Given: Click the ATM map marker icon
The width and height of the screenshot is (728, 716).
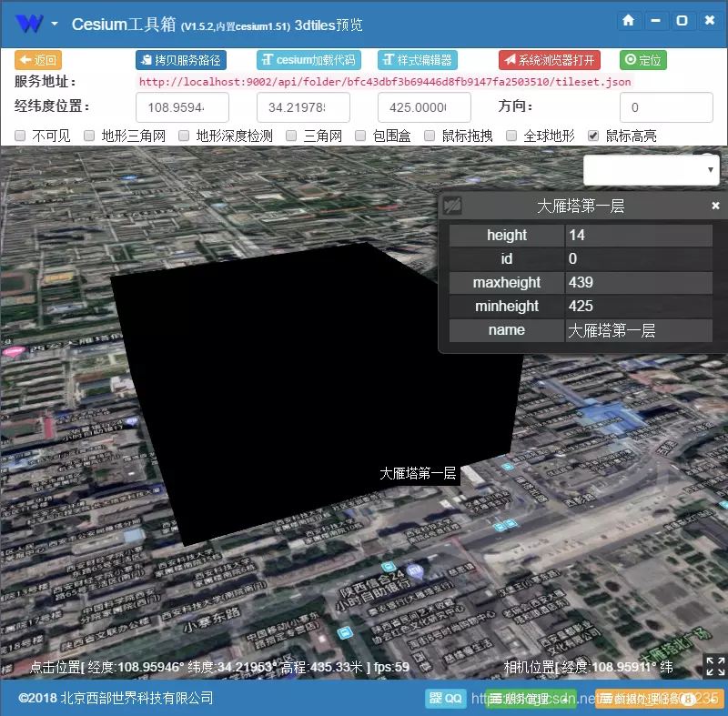Looking at the screenshot, I should click(x=415, y=570).
